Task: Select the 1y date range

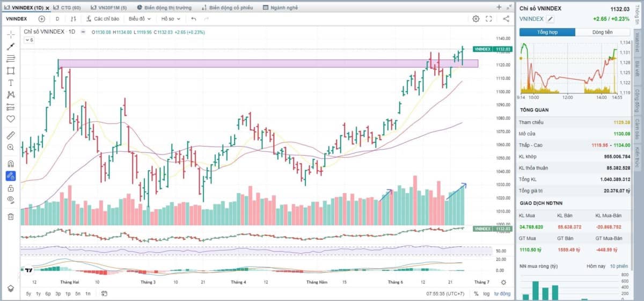Action: pos(38,293)
